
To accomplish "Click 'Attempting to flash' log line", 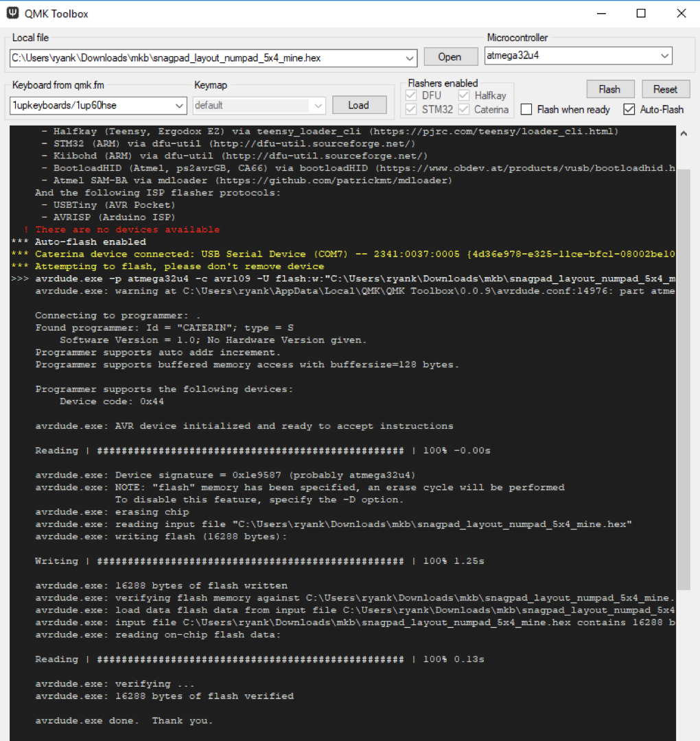I will click(x=180, y=266).
